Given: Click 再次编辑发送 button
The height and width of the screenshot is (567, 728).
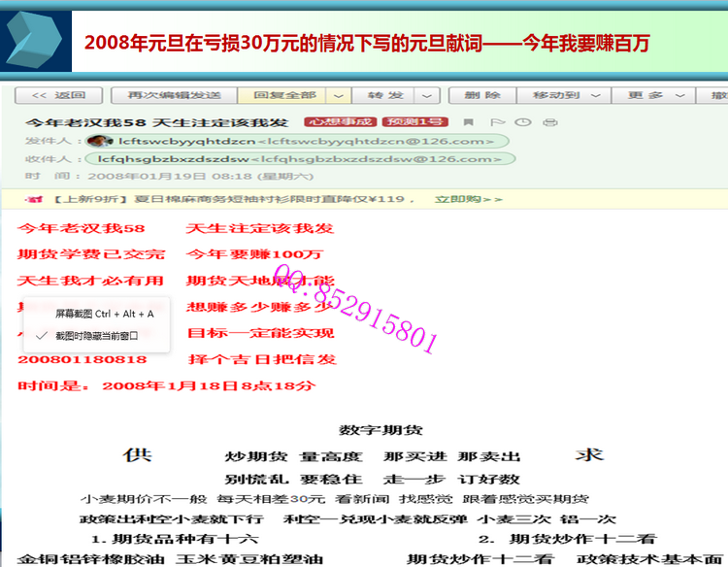Looking at the screenshot, I should pyautogui.click(x=172, y=95).
